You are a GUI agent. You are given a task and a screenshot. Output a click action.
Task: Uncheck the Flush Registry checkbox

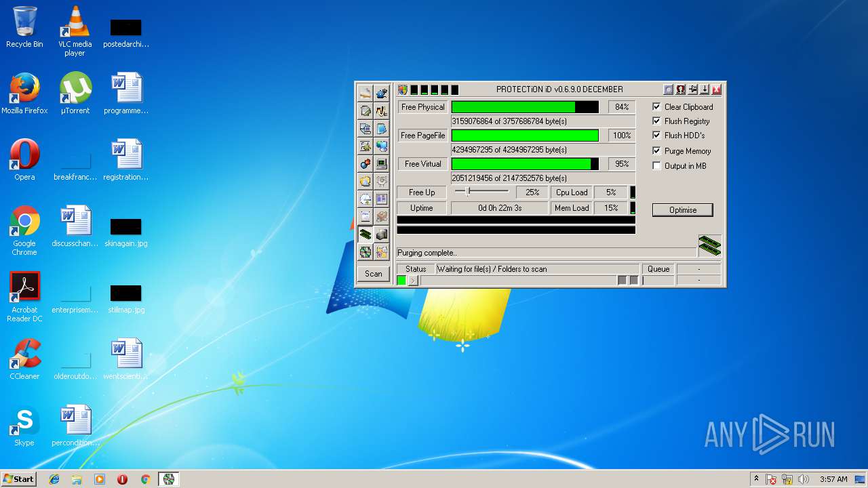[x=656, y=121]
